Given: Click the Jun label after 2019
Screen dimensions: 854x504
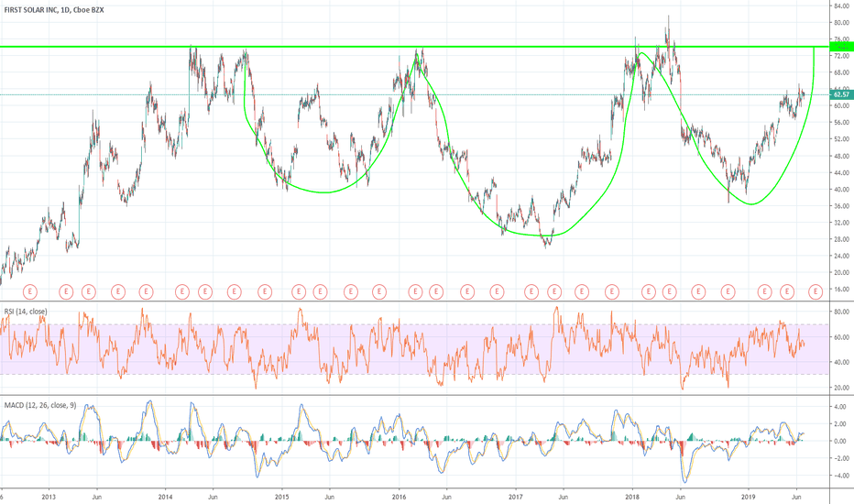Looking at the screenshot, I should [796, 497].
